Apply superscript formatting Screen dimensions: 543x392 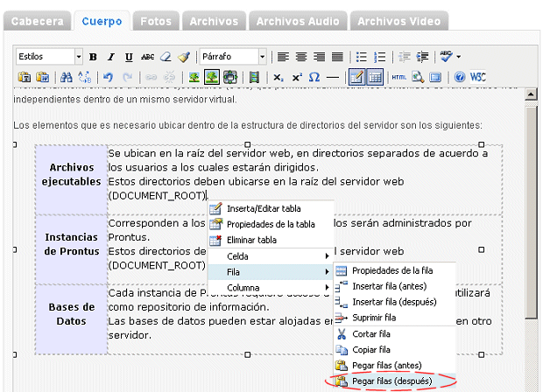[x=297, y=77]
